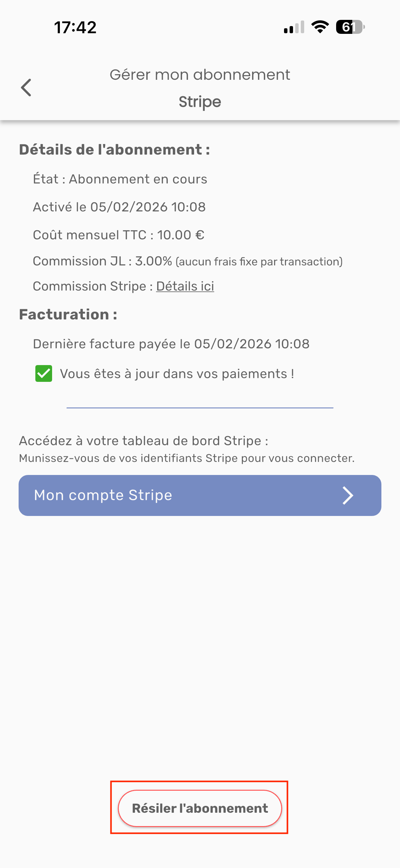This screenshot has height=868, width=400.
Task: Click the cellular signal bars icon
Action: [294, 27]
